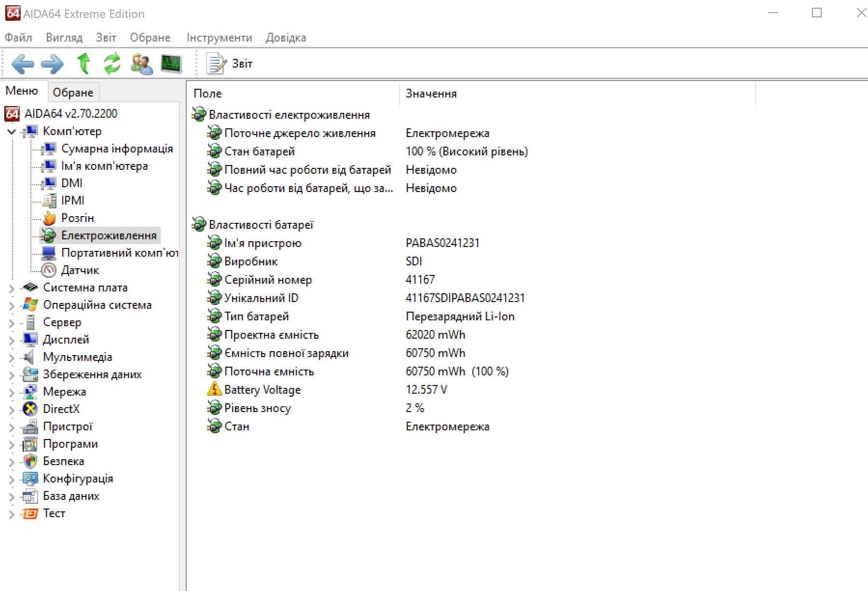
Task: Click the Ім'я комп'ютера icon
Action: (49, 166)
